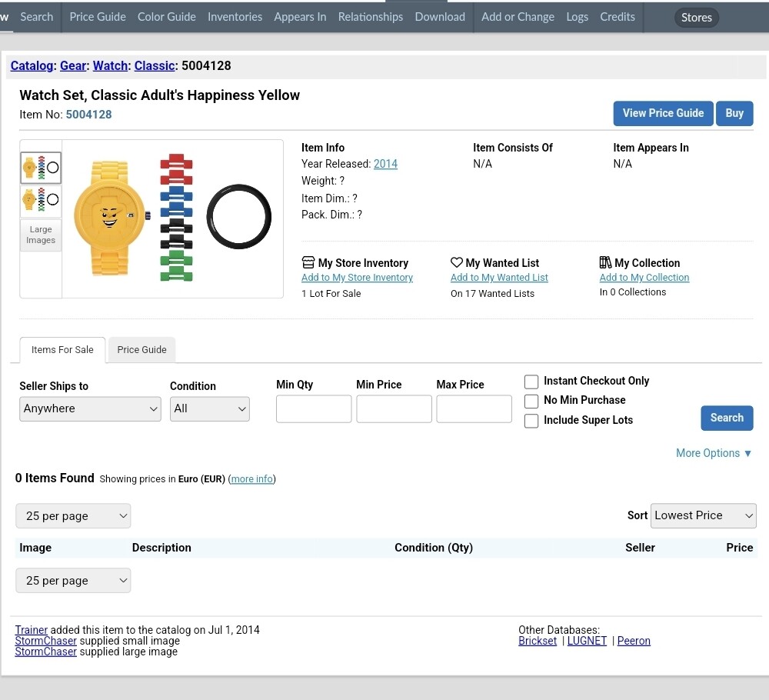Open LUGNET database link
The width and height of the screenshot is (769, 700).
click(587, 641)
